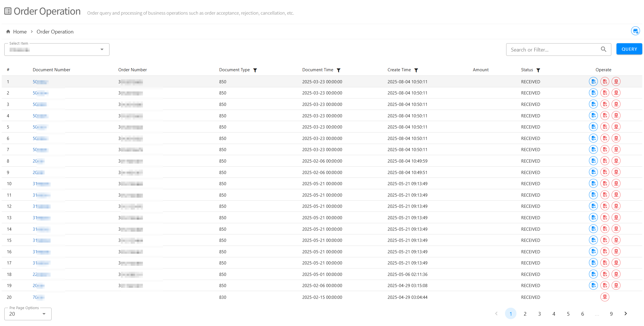This screenshot has width=644, height=326.
Task: Open table settings icon at top right
Action: (635, 31)
